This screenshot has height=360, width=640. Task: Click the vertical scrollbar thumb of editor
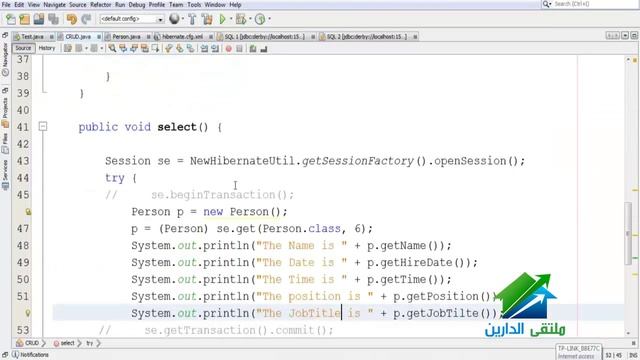[628, 233]
